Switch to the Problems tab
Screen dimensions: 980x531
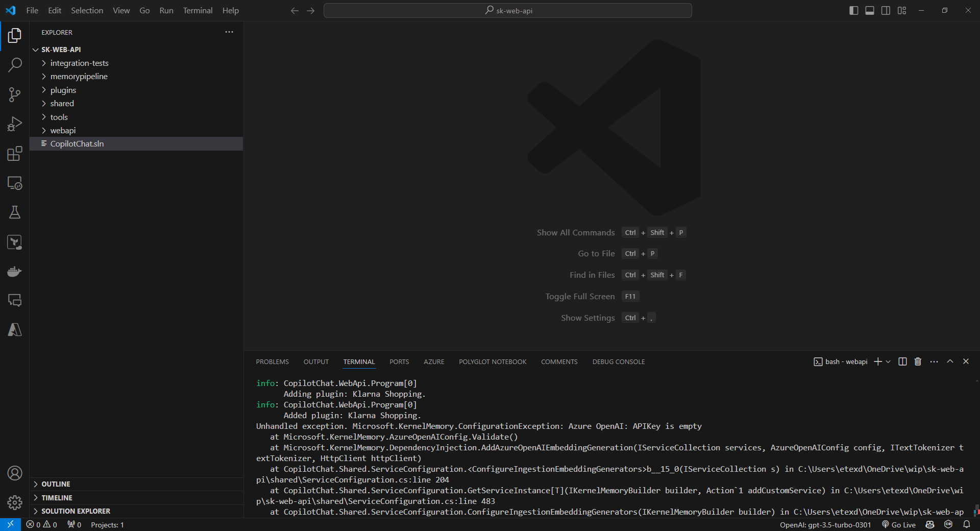pyautogui.click(x=272, y=361)
